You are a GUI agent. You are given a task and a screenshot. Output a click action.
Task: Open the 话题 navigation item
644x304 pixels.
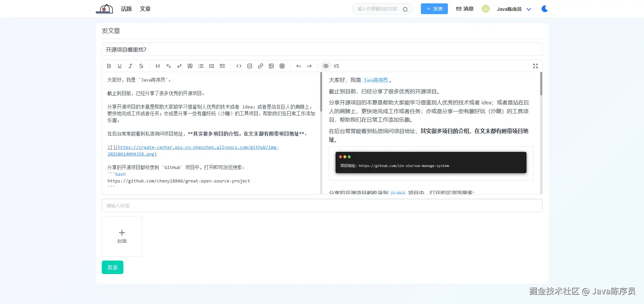click(126, 9)
